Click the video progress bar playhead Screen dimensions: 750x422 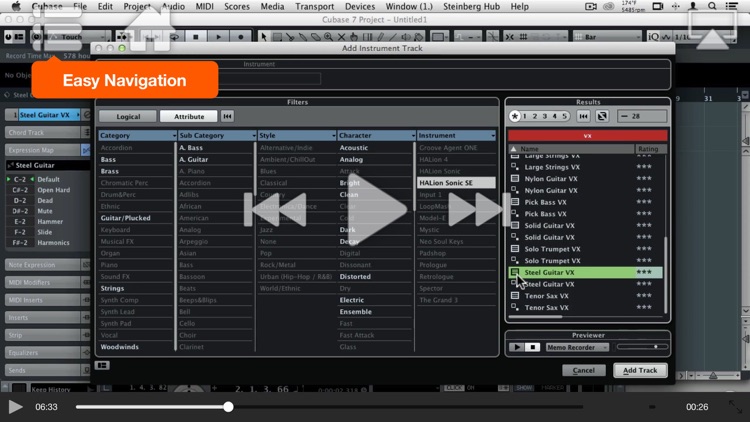228,407
